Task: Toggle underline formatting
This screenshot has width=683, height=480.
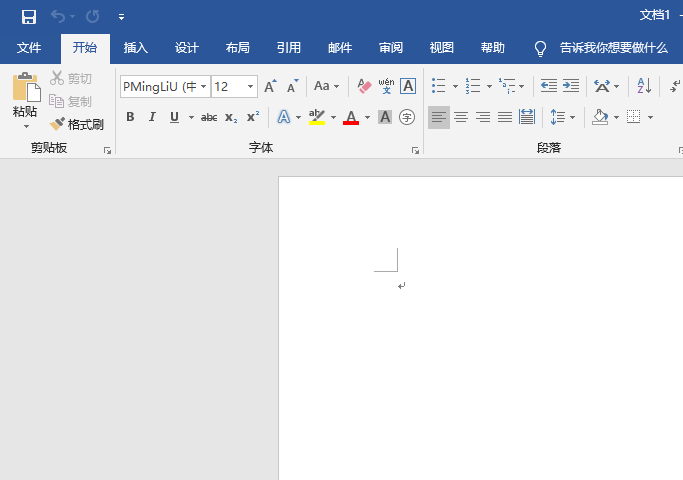Action: click(x=174, y=117)
